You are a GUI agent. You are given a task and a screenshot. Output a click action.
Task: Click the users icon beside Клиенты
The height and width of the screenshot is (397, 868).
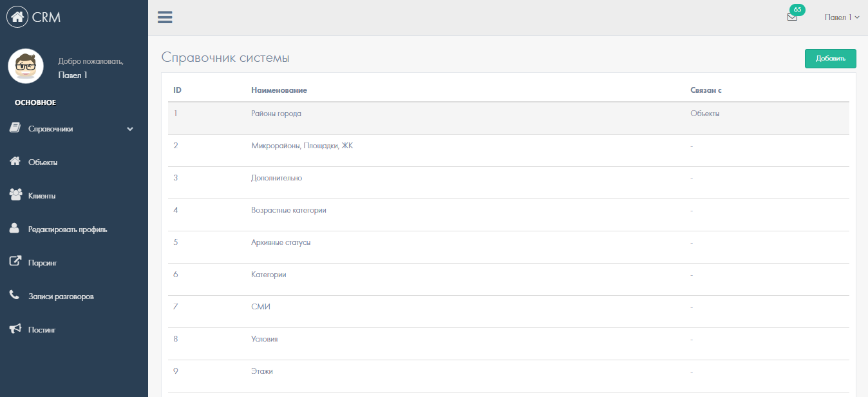tap(15, 195)
